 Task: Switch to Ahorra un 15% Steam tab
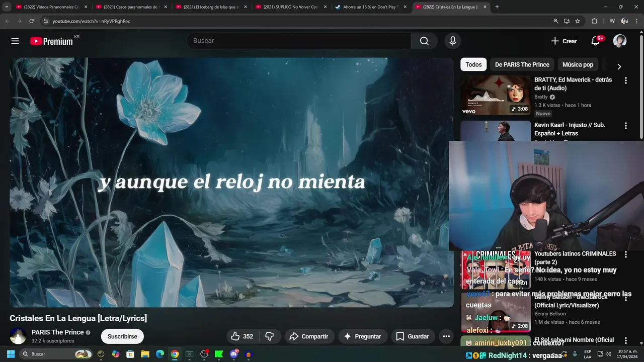(370, 7)
